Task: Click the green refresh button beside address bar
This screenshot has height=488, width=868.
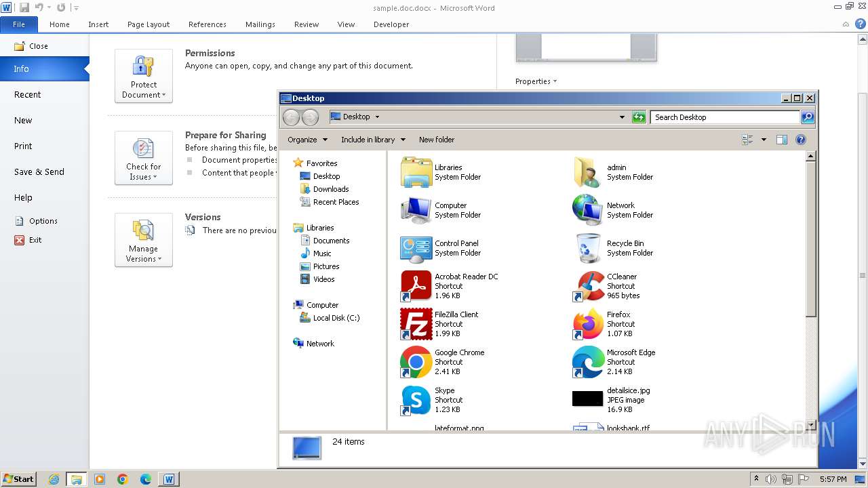Action: [638, 117]
